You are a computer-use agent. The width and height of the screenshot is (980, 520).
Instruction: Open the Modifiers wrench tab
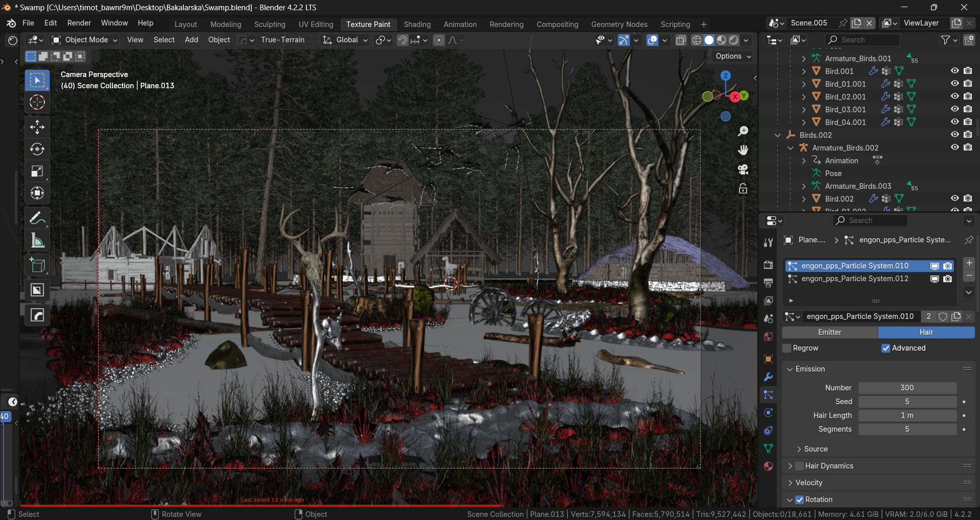(x=768, y=377)
